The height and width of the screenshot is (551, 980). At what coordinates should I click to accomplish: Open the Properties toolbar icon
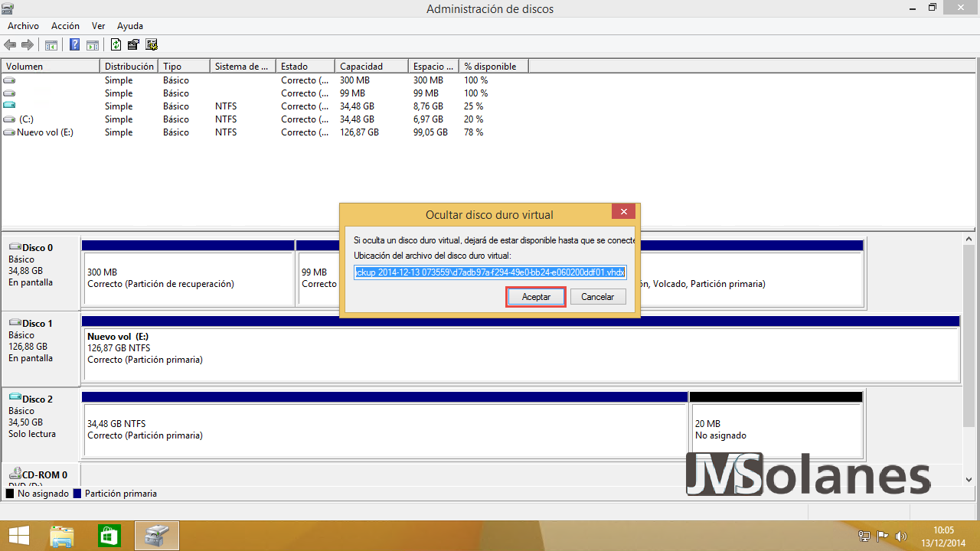point(134,44)
